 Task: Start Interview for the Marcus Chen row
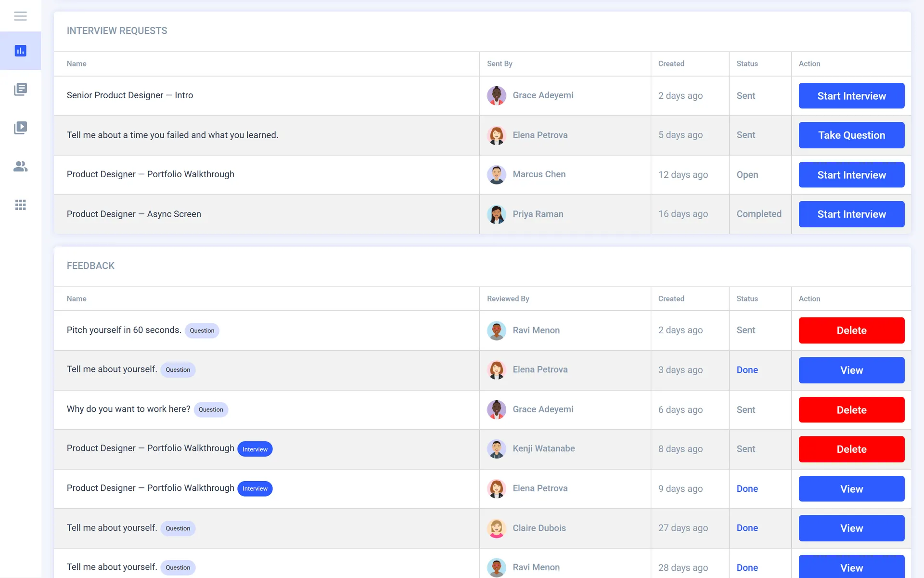coord(851,175)
